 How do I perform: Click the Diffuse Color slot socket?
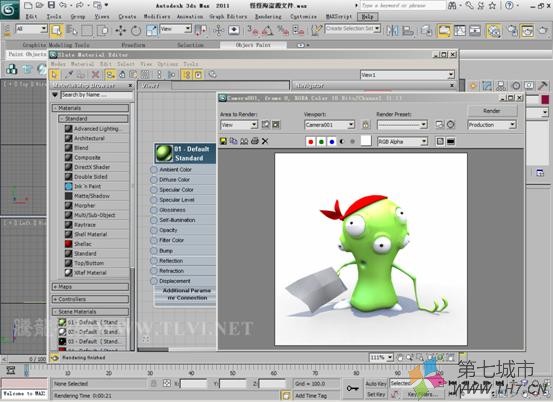click(x=154, y=180)
